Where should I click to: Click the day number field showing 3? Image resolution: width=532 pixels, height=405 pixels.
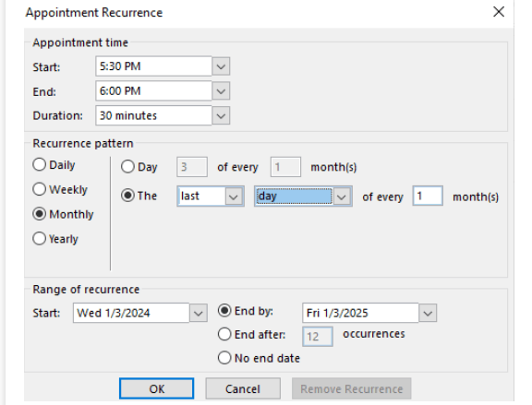(x=192, y=167)
